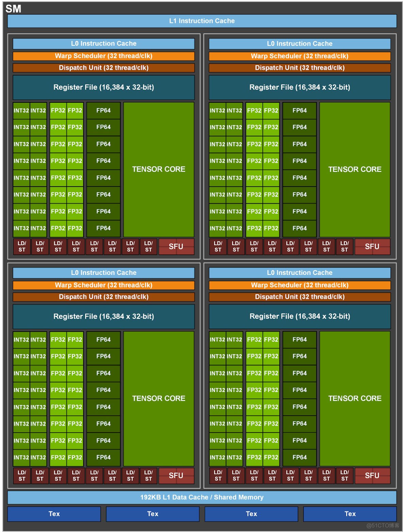Select the L1 Instruction Cache bar
403x532 pixels.
click(202, 21)
